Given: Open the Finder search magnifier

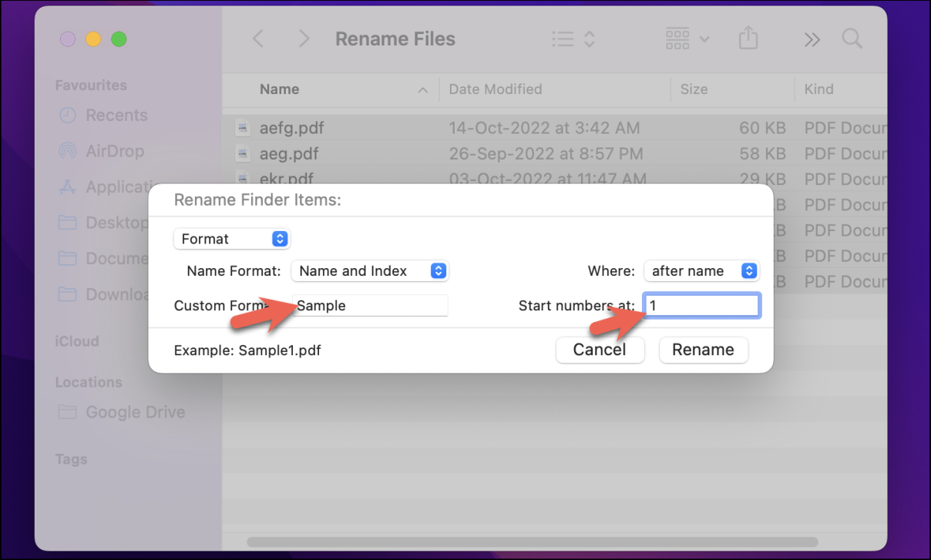Looking at the screenshot, I should tap(852, 39).
